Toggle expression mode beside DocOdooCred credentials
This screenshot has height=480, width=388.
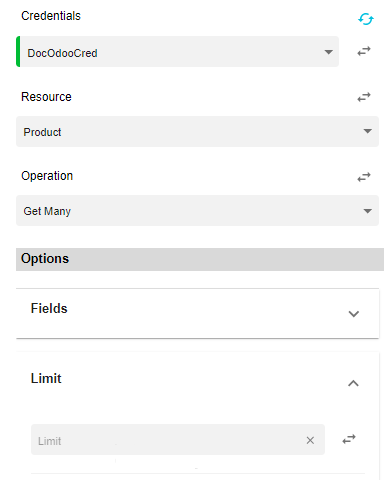tap(364, 51)
